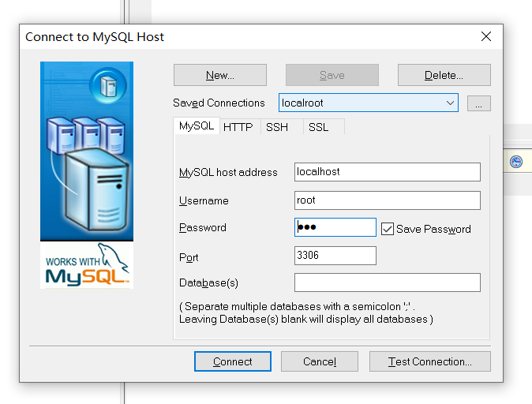This screenshot has height=404, width=532.
Task: Click the Cancel button
Action: (320, 361)
